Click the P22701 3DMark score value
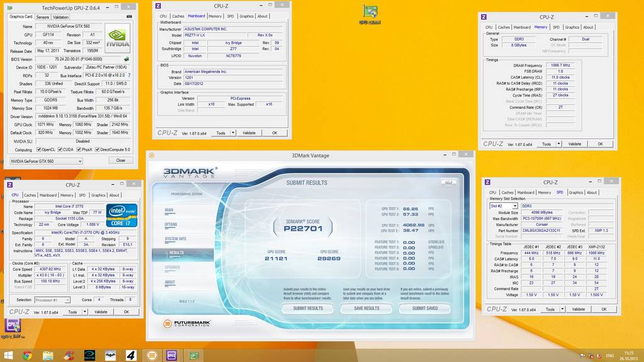The width and height of the screenshot is (644, 362). [303, 229]
